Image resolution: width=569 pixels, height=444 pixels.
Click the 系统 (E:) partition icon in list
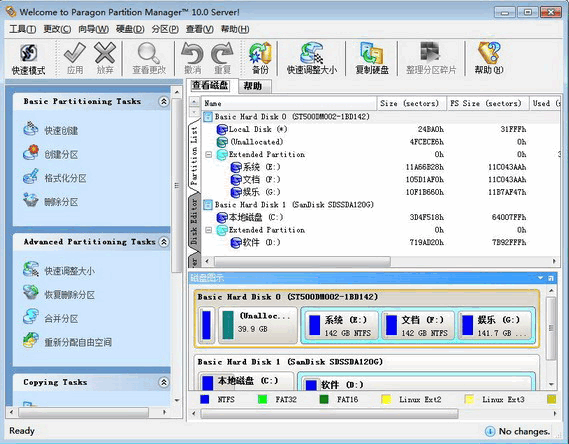236,167
